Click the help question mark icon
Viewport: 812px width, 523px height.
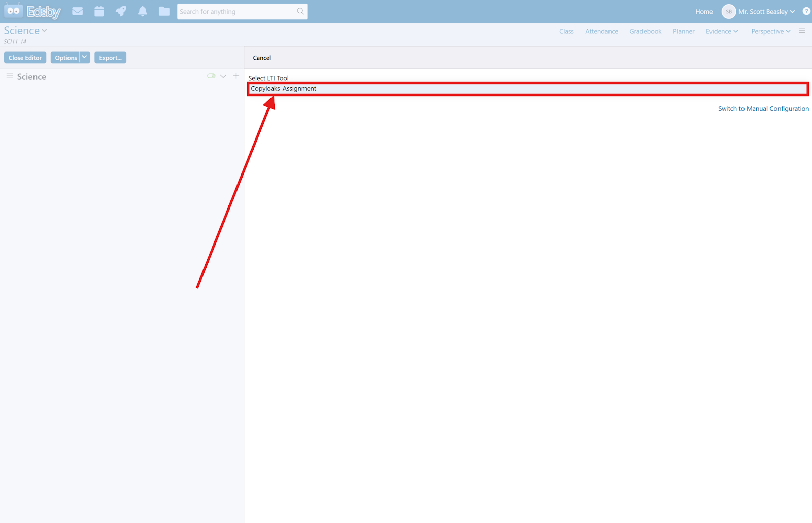(806, 11)
